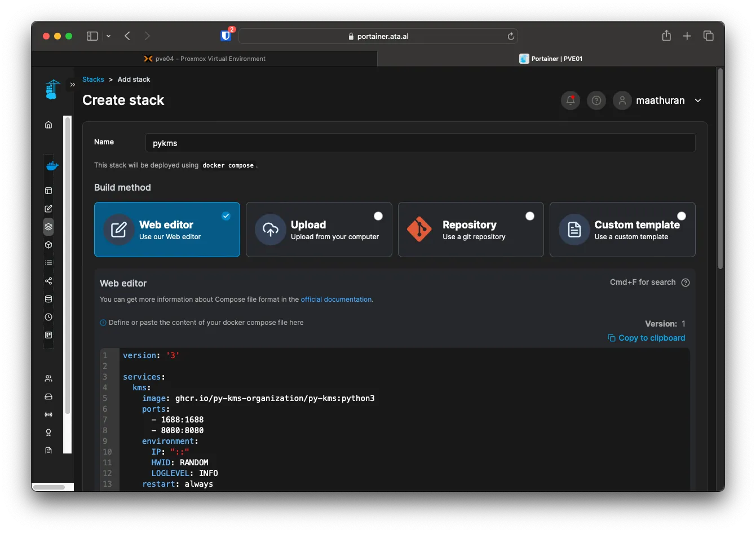Viewport: 756px width, 533px height.
Task: Click the Portainer logo in sidebar
Action: click(x=52, y=89)
